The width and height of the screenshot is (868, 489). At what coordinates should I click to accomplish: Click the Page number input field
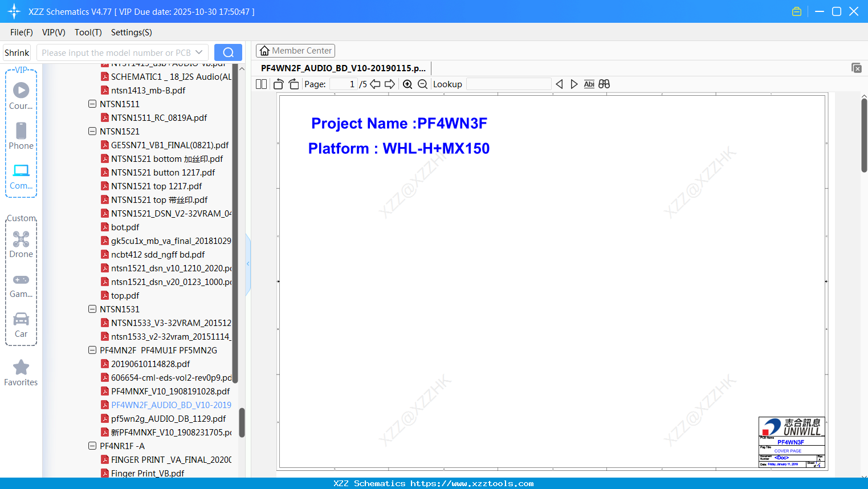click(343, 84)
